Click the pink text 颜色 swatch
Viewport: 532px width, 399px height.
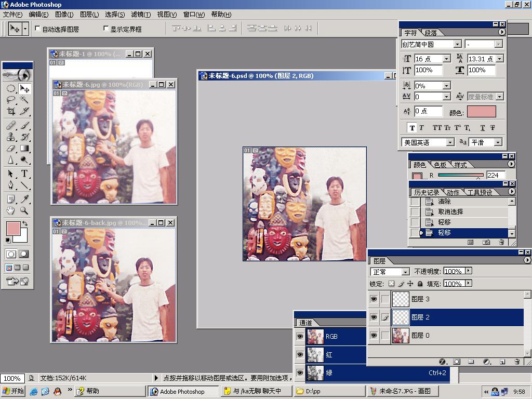[x=481, y=112]
